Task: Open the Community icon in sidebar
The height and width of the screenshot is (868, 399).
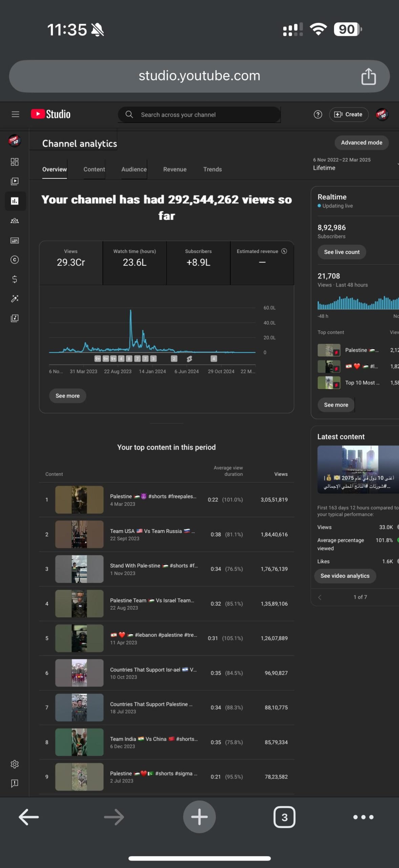Action: point(15,221)
